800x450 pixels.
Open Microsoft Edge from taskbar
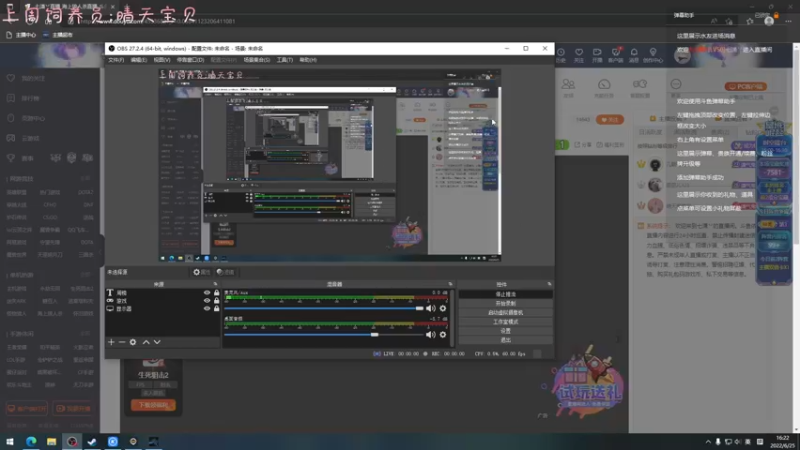click(31, 441)
